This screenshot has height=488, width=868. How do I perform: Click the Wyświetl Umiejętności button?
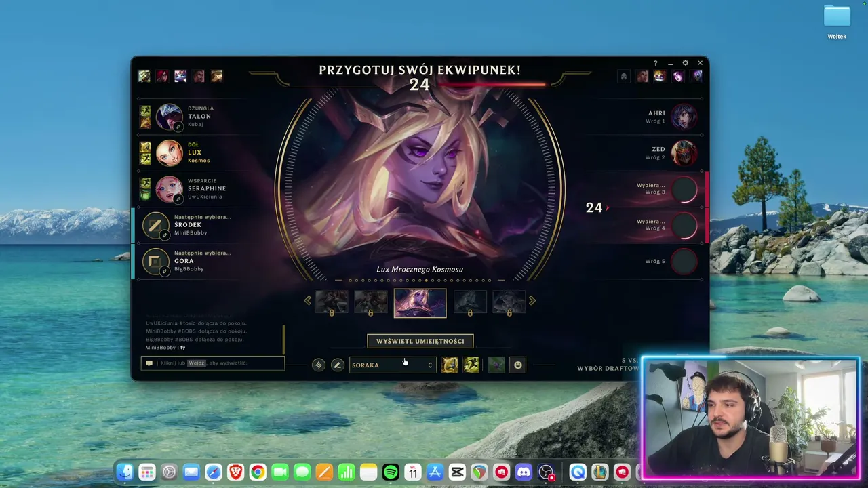[420, 341]
